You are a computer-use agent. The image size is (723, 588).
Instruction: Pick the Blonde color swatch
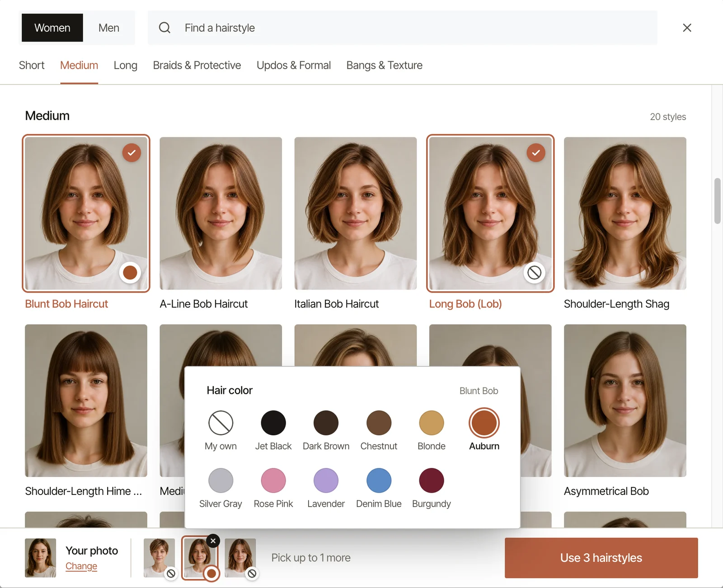click(432, 423)
